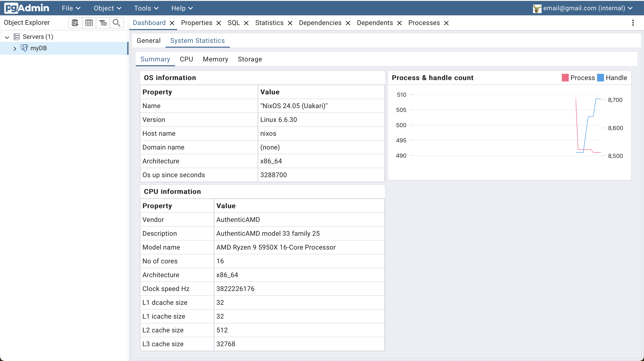The height and width of the screenshot is (361, 644).
Task: Click the Clock speed Hz value 3822226176
Action: tap(235, 289)
